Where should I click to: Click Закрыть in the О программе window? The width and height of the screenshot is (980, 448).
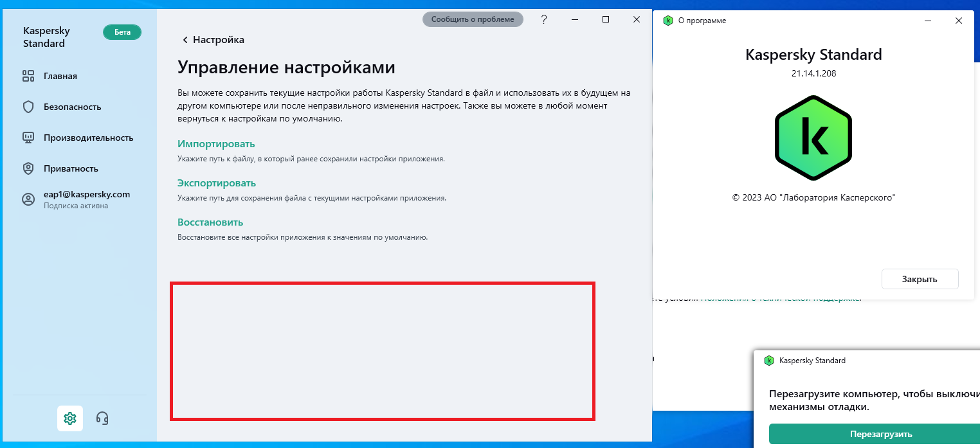point(920,279)
